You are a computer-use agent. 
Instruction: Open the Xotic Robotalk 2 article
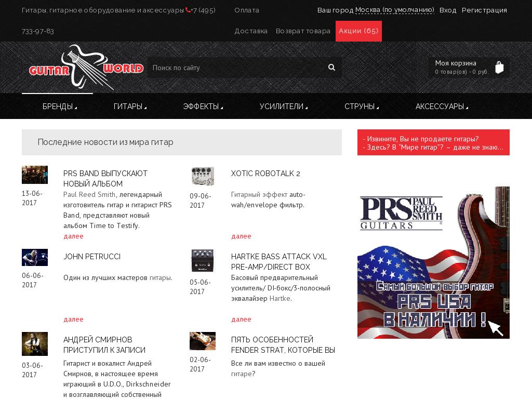265,174
